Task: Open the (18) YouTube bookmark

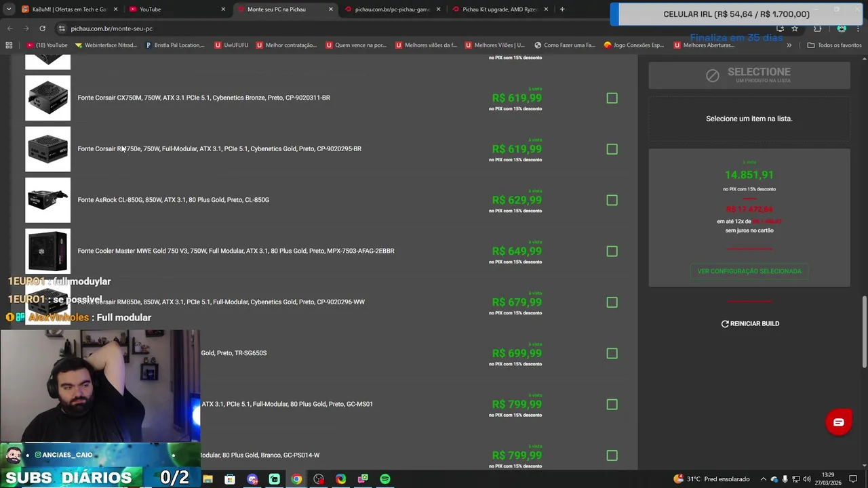Action: coord(47,45)
